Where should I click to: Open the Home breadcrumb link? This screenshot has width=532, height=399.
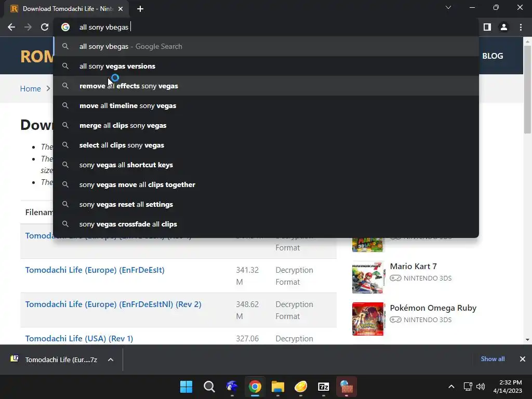point(30,88)
